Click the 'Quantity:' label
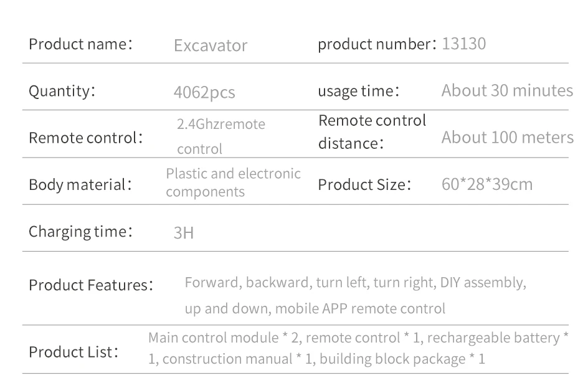 click(x=62, y=91)
